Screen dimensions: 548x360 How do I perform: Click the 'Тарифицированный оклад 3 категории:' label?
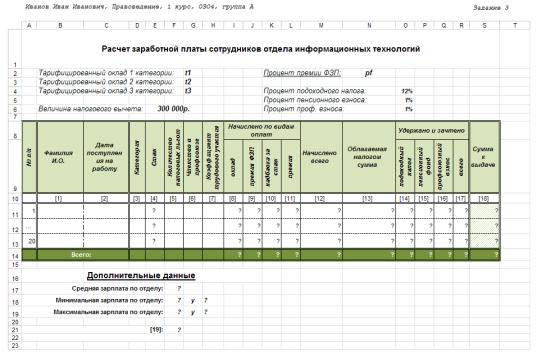(x=106, y=91)
